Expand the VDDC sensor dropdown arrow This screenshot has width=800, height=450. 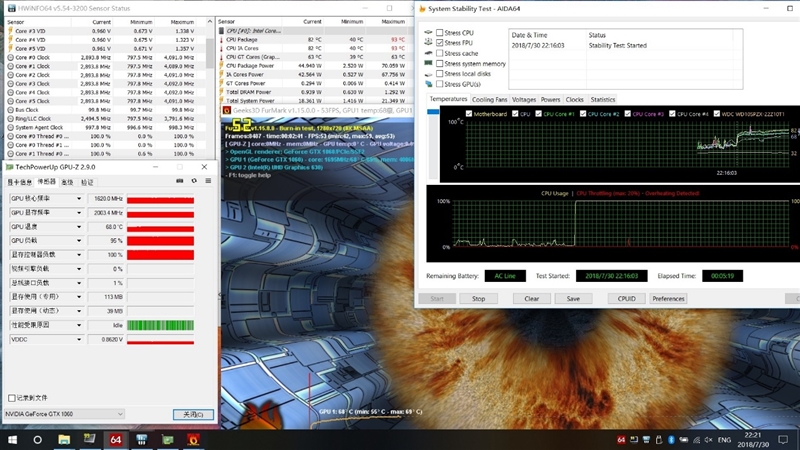coord(80,340)
